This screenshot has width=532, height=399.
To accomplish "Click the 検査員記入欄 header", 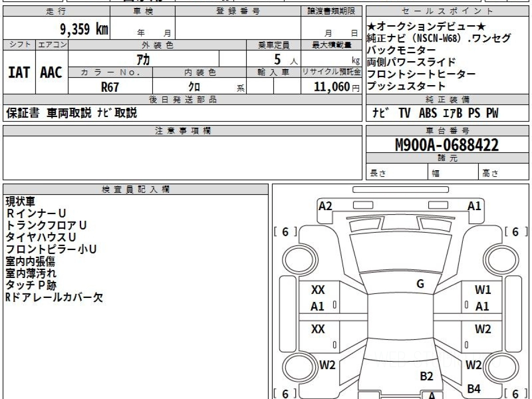I will [136, 189].
